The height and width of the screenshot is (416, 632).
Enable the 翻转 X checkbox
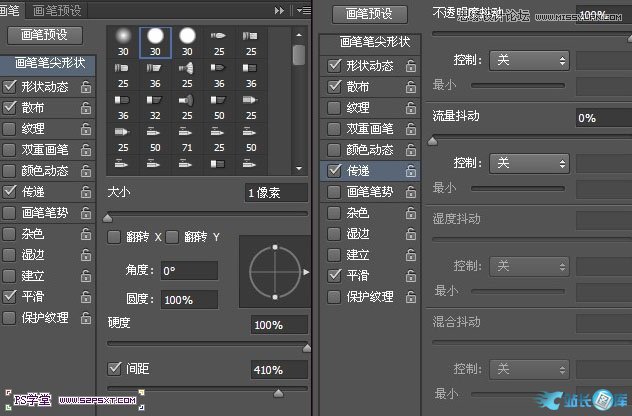[x=115, y=237]
